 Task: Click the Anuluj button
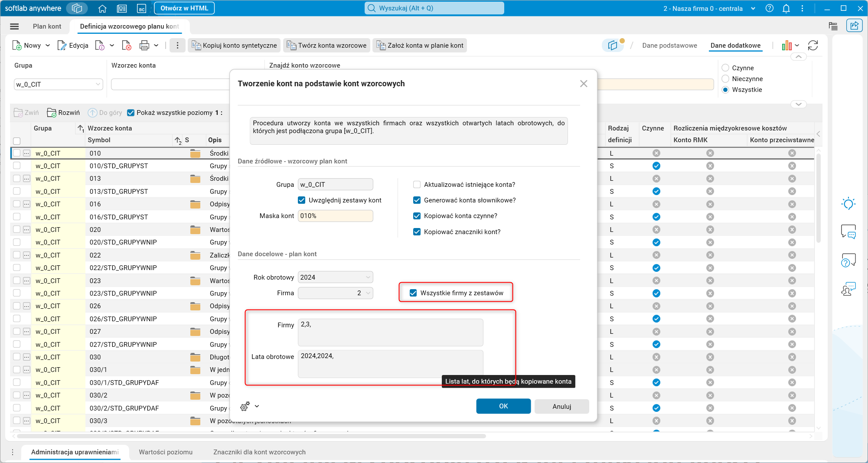click(562, 407)
